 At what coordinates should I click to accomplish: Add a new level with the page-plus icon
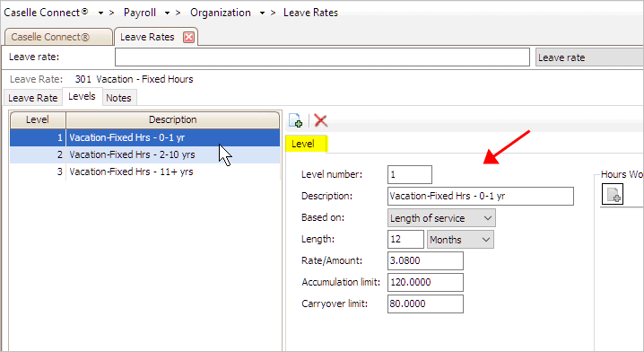295,120
